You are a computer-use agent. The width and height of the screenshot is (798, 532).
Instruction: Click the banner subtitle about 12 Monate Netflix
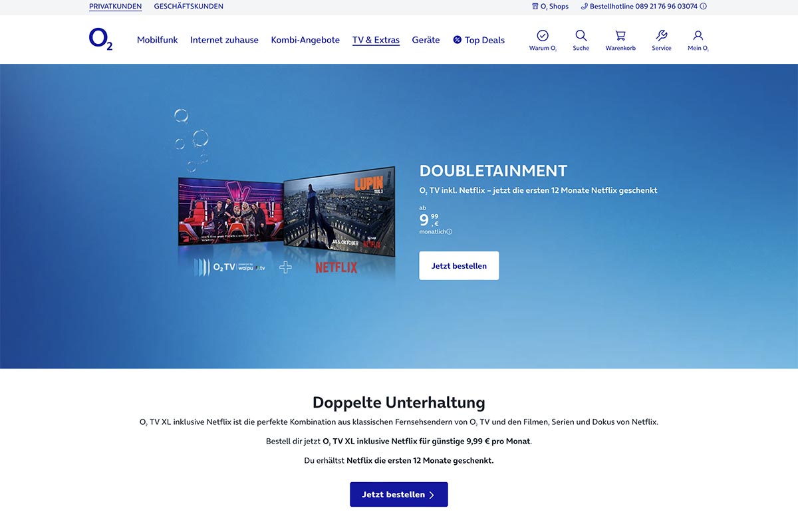[538, 190]
